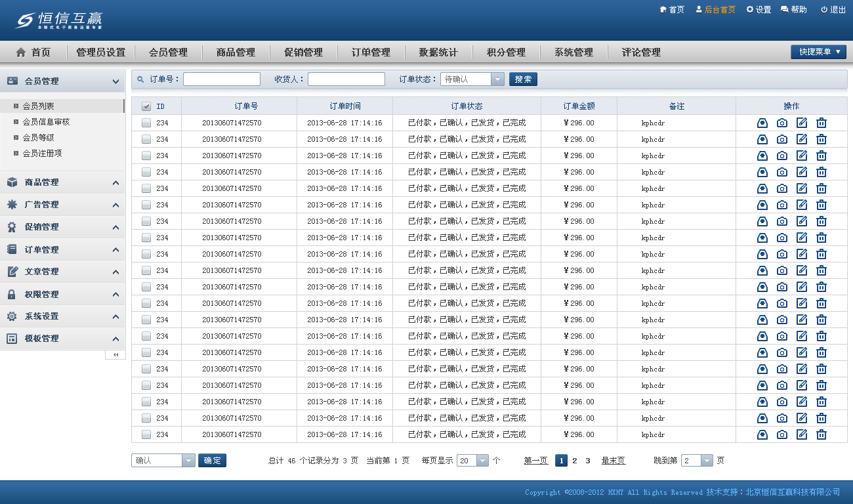Viewport: 853px width, 504px height.
Task: Expand the 权限管理 sidebar chevron
Action: click(x=115, y=294)
